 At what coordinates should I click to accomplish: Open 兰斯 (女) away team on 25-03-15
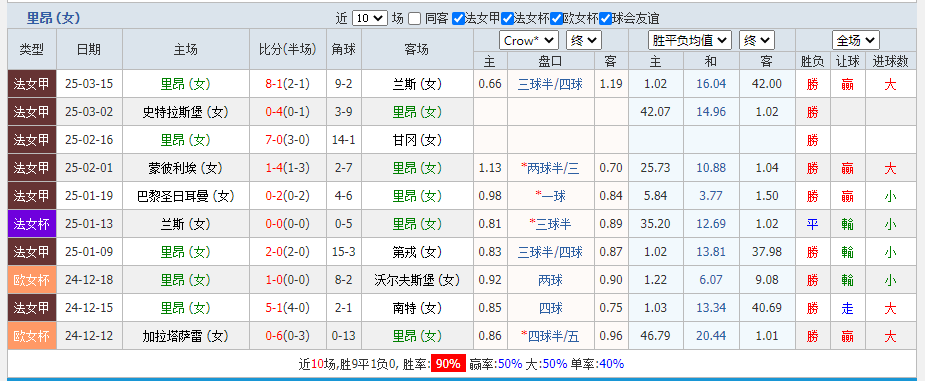(417, 84)
